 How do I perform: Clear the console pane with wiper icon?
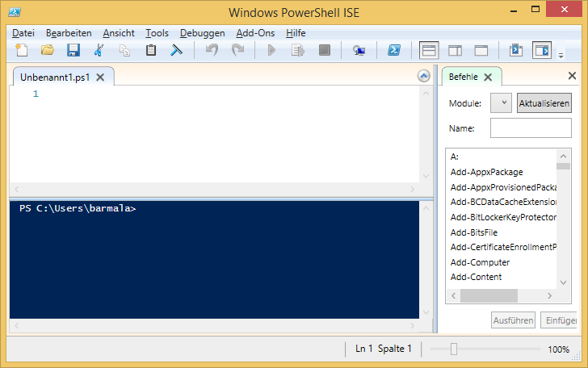pos(176,50)
